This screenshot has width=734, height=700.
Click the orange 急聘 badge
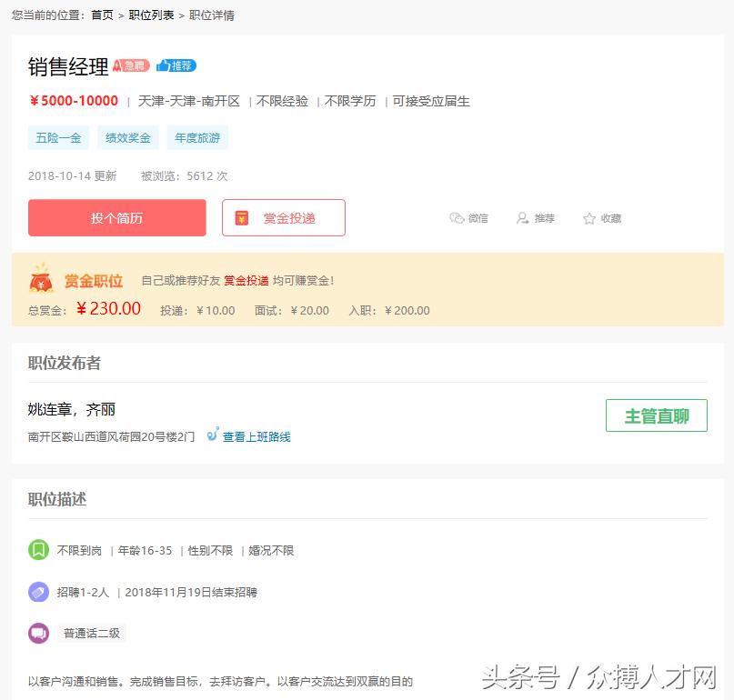(x=130, y=65)
